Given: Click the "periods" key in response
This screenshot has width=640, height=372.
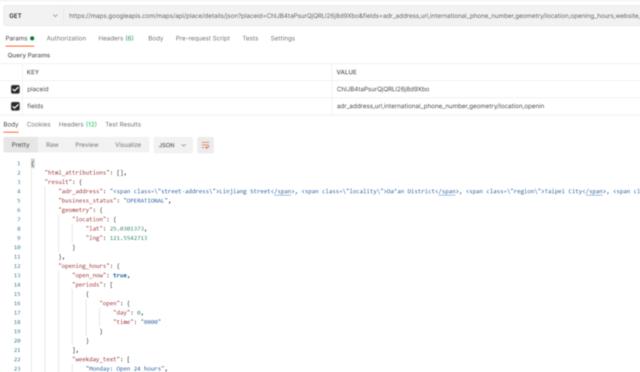Looking at the screenshot, I should pyautogui.click(x=87, y=285).
